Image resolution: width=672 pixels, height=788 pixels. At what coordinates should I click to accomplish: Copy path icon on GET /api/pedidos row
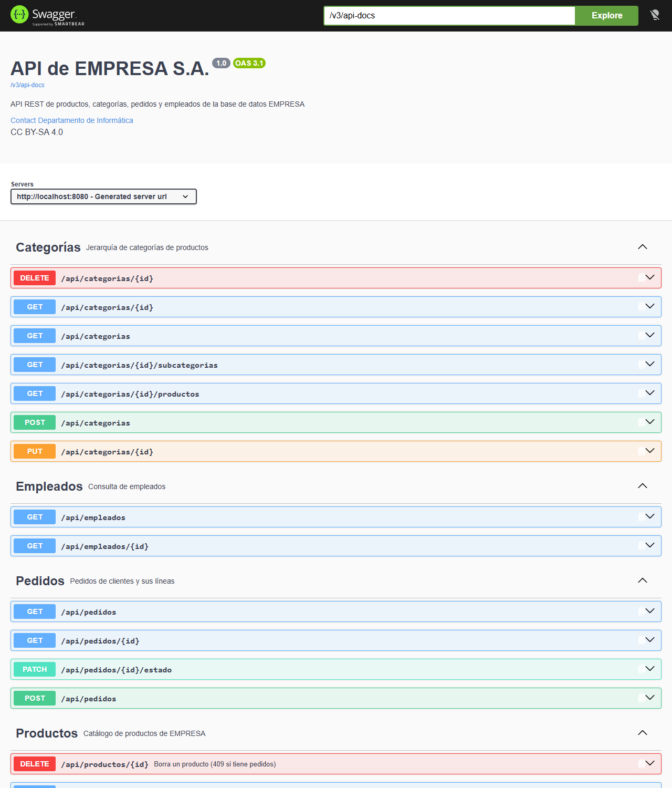click(642, 611)
